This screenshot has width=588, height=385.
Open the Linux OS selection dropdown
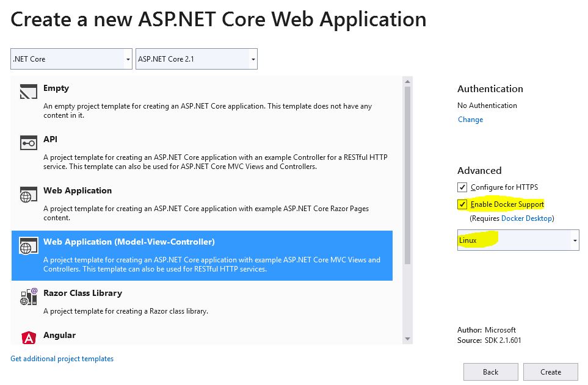point(574,240)
